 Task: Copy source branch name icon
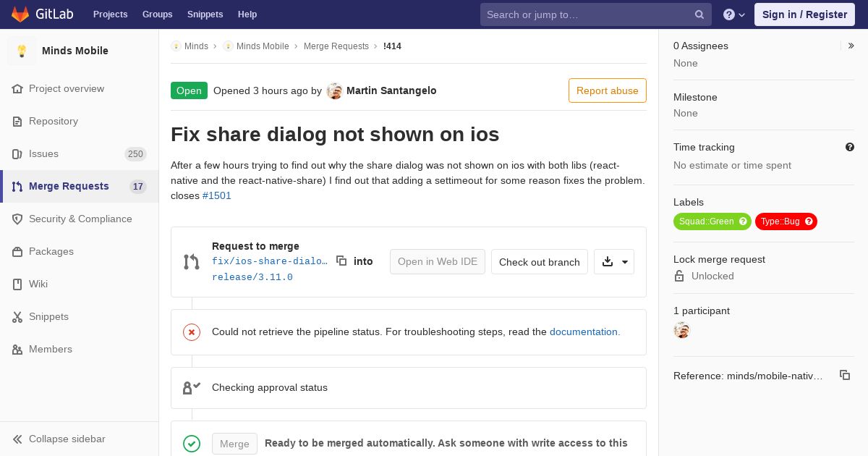click(x=341, y=261)
